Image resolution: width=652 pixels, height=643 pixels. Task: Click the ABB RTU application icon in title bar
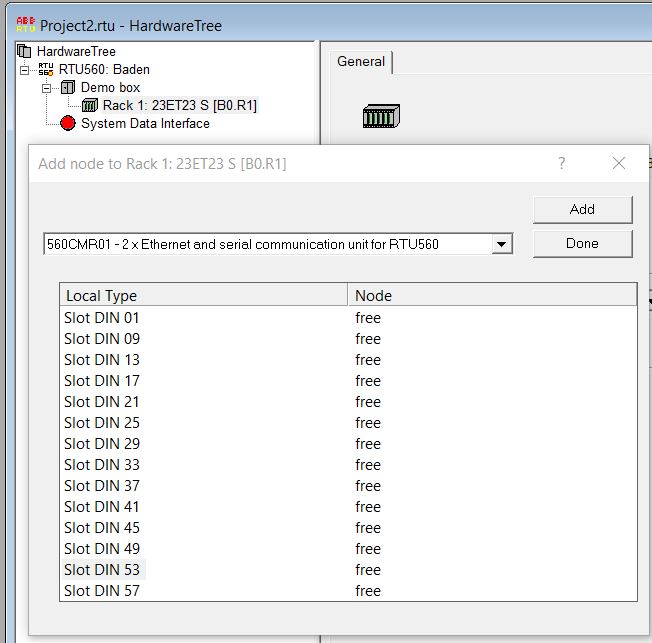click(x=25, y=25)
